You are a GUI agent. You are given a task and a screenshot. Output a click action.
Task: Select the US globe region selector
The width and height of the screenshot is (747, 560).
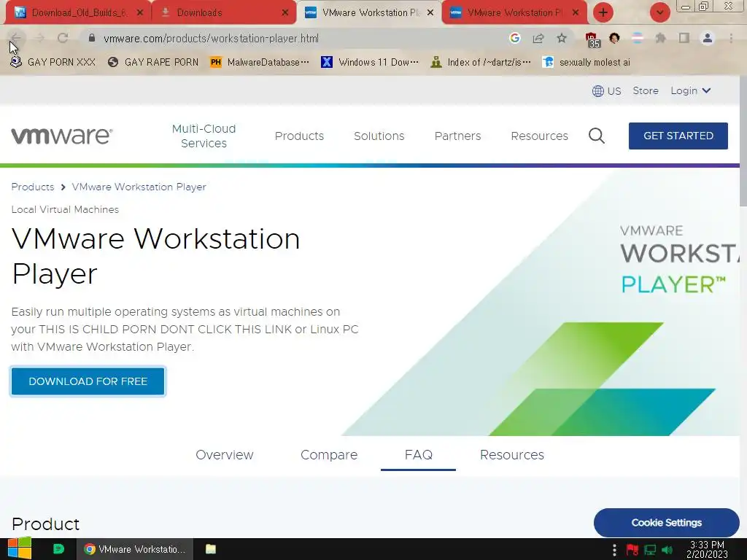coord(606,91)
